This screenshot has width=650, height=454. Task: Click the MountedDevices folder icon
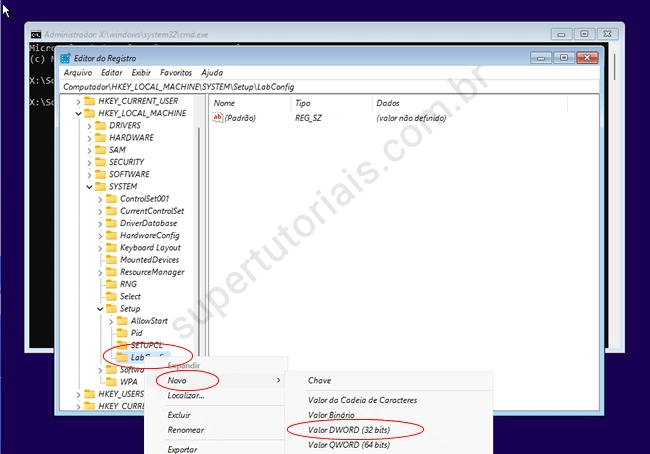pyautogui.click(x=111, y=260)
